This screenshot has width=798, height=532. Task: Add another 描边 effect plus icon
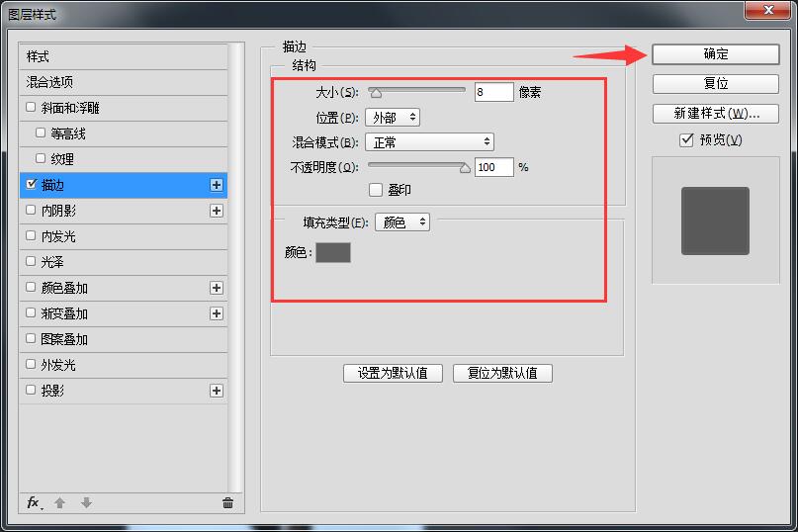coord(217,185)
